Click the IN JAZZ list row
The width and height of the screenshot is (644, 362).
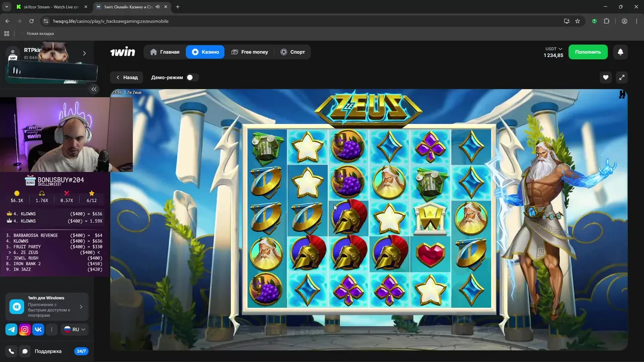click(x=54, y=269)
